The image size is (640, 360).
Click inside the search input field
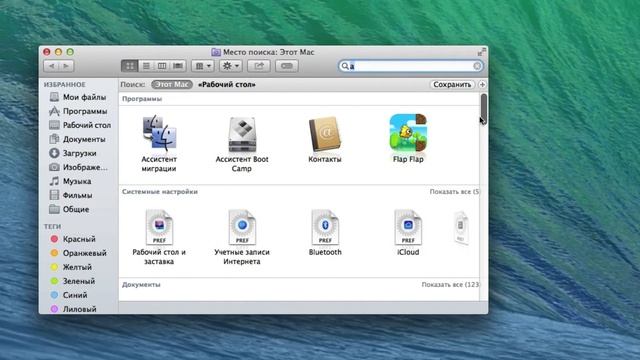click(411, 66)
